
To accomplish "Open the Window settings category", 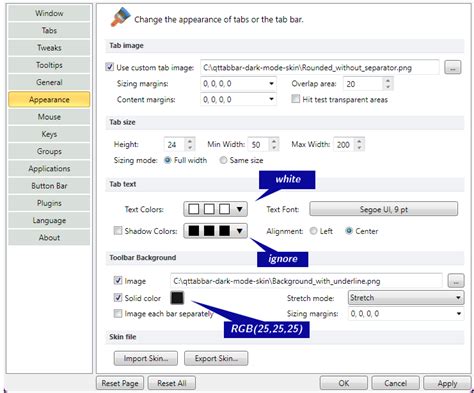I will (49, 13).
